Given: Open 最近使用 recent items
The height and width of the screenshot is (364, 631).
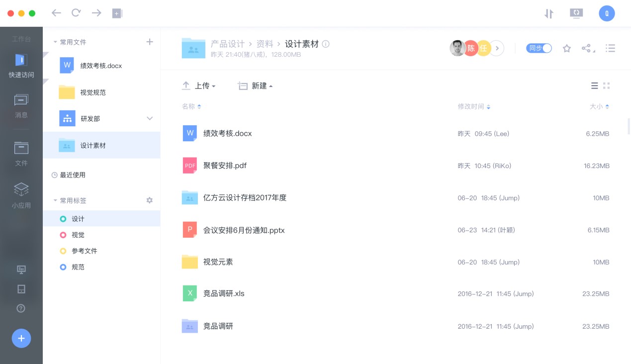Looking at the screenshot, I should pyautogui.click(x=73, y=175).
